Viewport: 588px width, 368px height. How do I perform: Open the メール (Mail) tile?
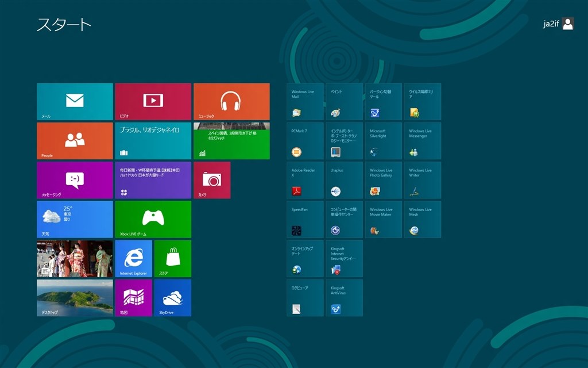75,102
